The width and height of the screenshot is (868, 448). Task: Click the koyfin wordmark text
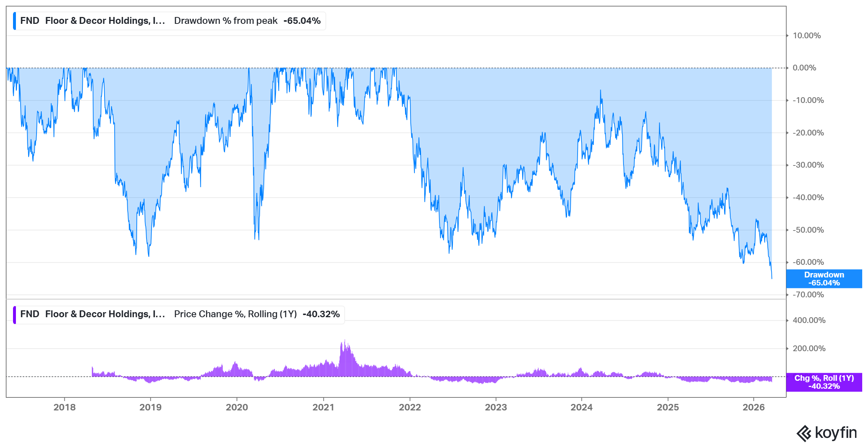(836, 433)
